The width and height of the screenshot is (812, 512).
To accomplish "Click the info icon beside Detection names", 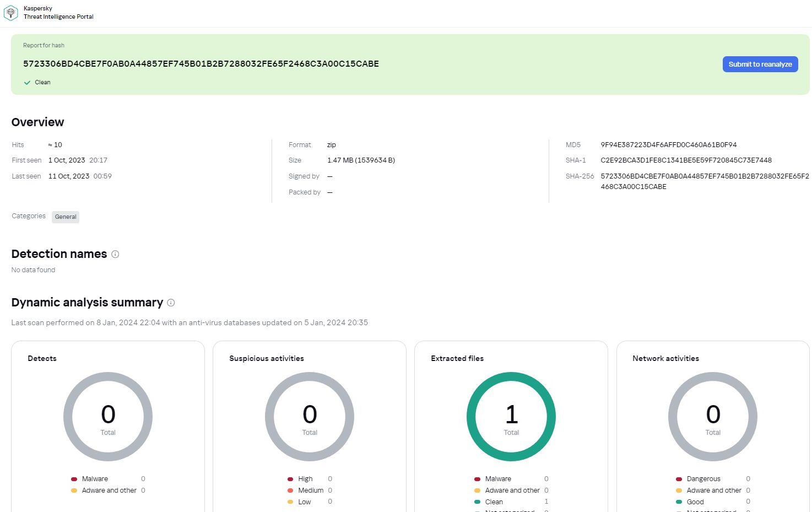I will (x=115, y=254).
